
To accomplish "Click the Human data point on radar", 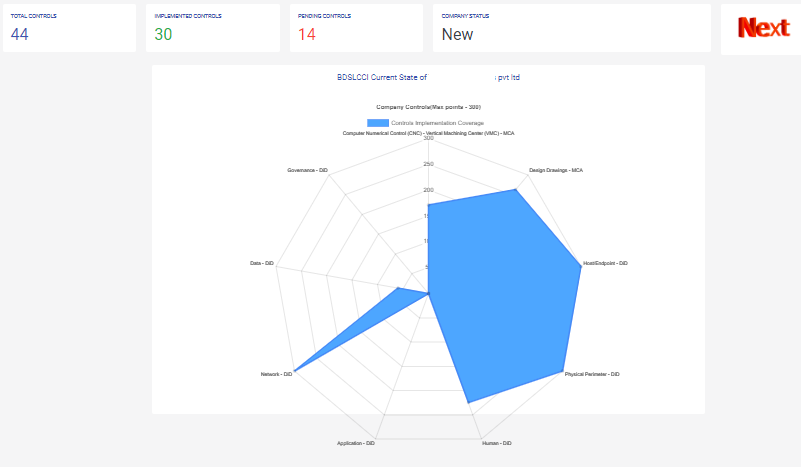I will pyautogui.click(x=468, y=403).
